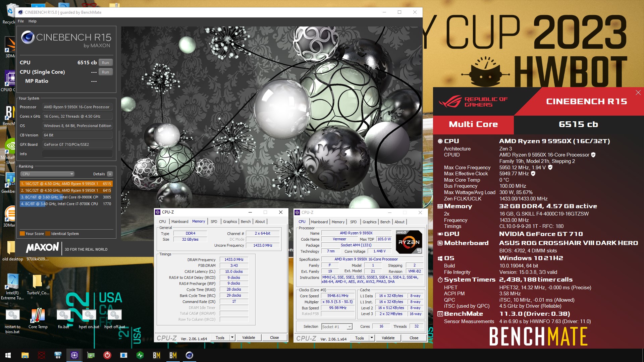Image resolution: width=644 pixels, height=362 pixels.
Task: Select Intel Core i7-9700K ranking row
Action: click(x=66, y=204)
